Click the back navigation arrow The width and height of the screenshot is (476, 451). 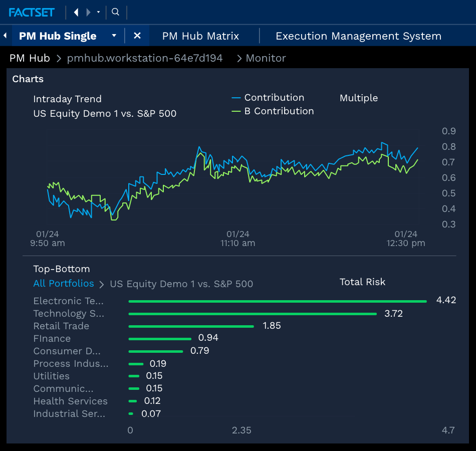coord(77,12)
